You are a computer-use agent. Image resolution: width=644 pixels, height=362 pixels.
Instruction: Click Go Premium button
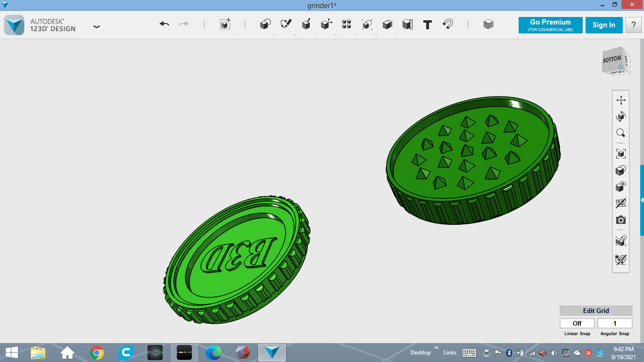click(550, 25)
